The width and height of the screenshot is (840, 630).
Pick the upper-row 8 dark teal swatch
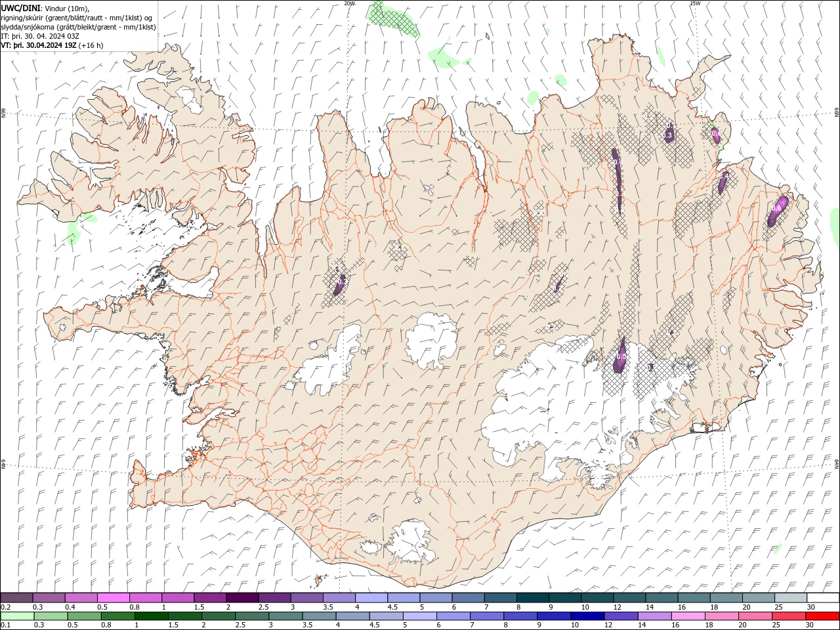(533, 598)
